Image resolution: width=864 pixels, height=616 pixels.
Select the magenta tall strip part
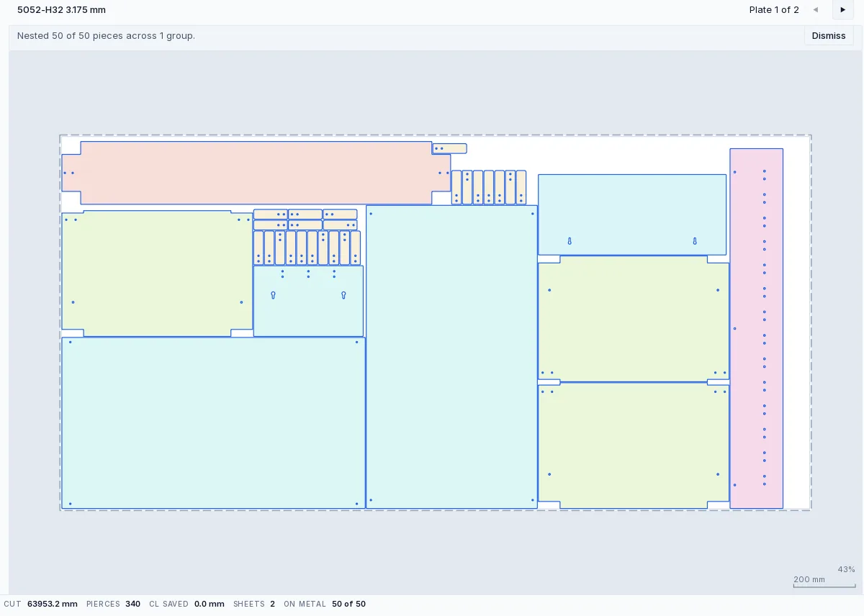[756, 328]
